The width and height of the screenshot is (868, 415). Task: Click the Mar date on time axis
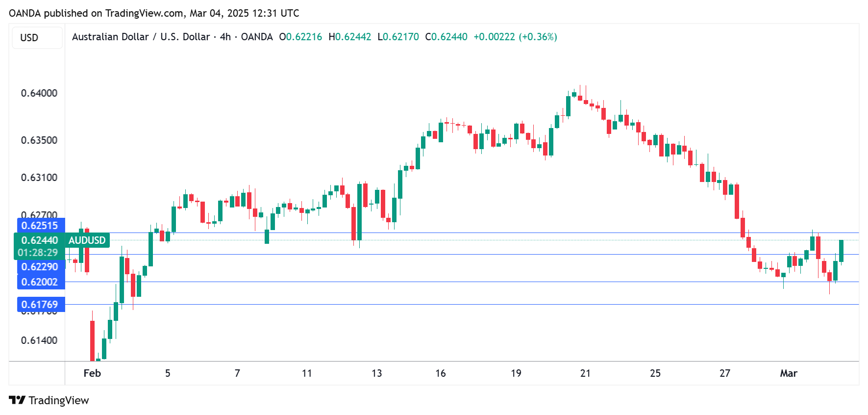click(x=788, y=373)
